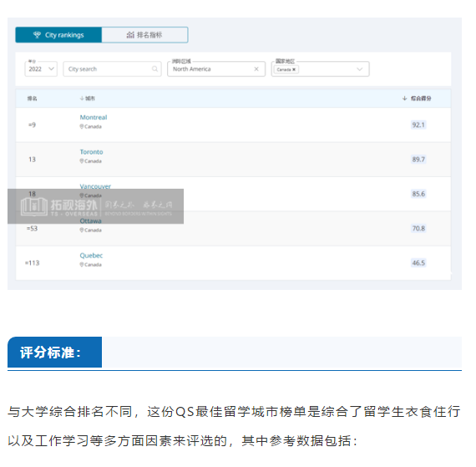Screen dimensions: 476x467
Task: Click the chart icon beside 排名指标
Action: (x=130, y=35)
